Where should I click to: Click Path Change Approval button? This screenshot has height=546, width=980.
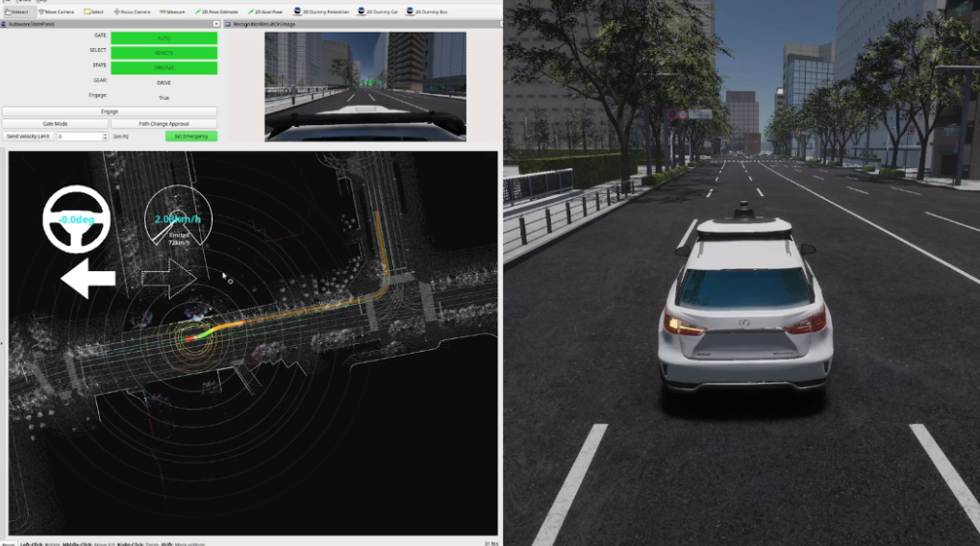point(163,124)
